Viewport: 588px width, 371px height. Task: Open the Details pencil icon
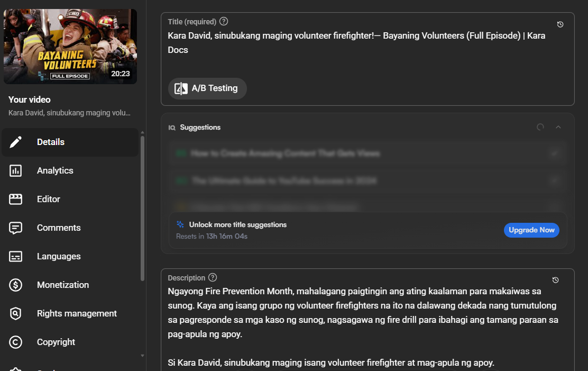coord(15,142)
